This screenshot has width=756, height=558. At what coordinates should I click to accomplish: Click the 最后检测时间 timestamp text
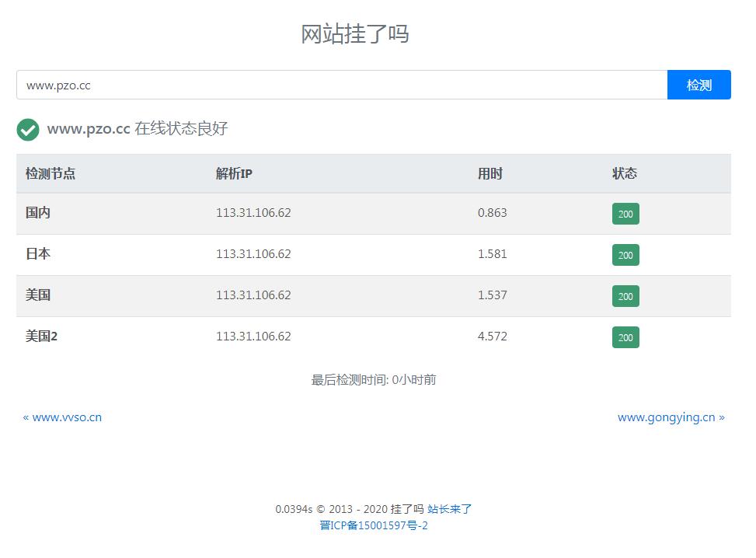[x=374, y=379]
